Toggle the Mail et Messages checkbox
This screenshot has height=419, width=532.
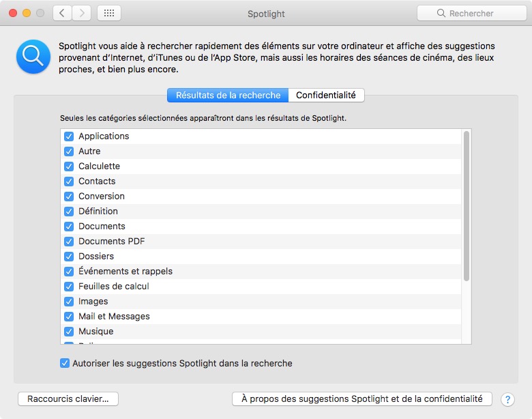pos(69,317)
